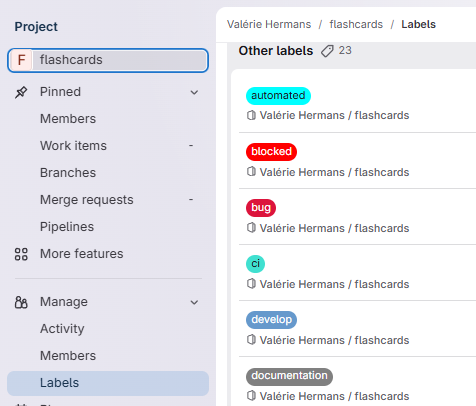This screenshot has width=476, height=406.
Task: Click project path under documentation label
Action: pyautogui.click(x=334, y=396)
